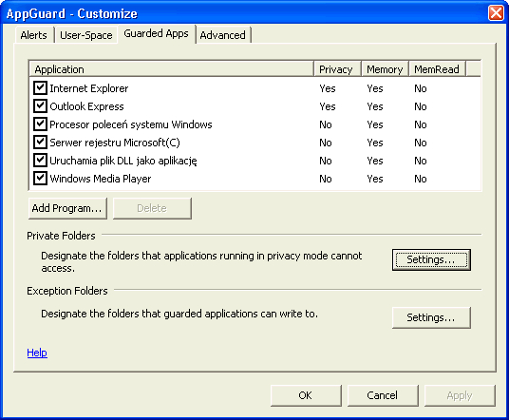The width and height of the screenshot is (509, 420).
Task: Select Uruchamia plik DLL jako aplikację entry
Action: coord(123,161)
